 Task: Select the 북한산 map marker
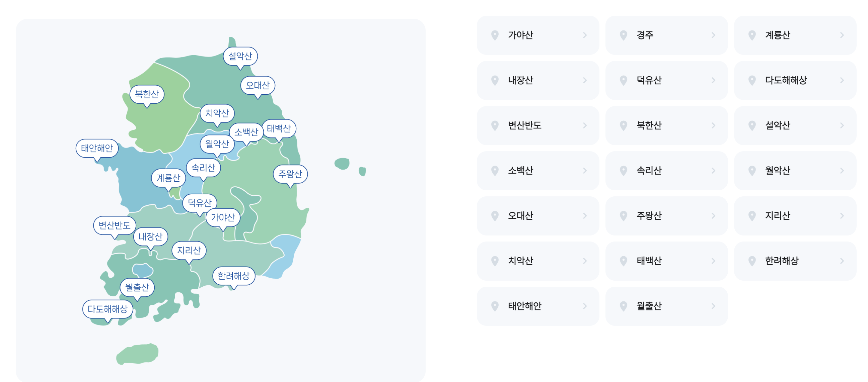pos(147,95)
